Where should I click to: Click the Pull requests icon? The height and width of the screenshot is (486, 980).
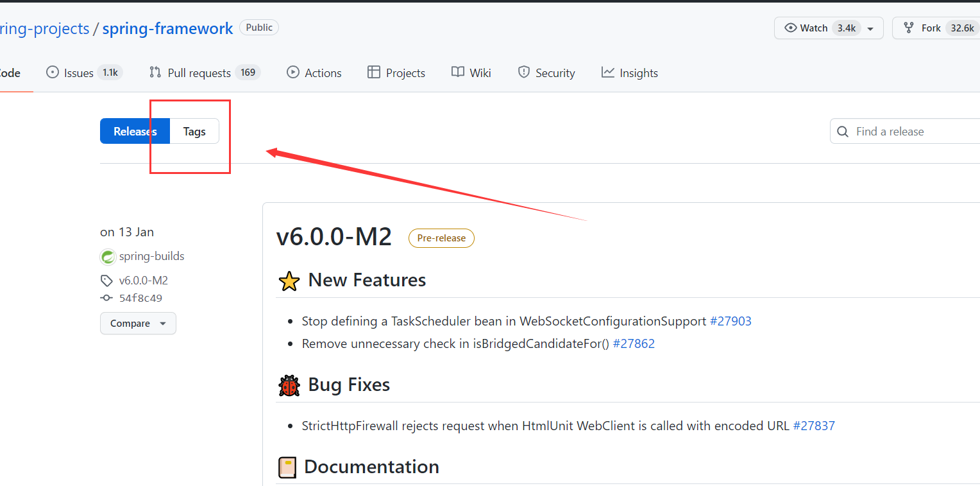click(x=155, y=72)
